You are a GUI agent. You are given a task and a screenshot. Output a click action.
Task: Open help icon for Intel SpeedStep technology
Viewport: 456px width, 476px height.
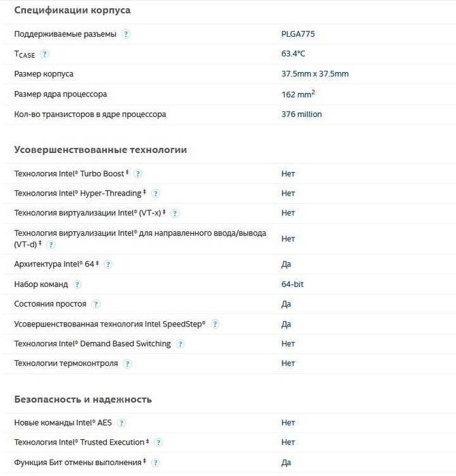point(215,324)
